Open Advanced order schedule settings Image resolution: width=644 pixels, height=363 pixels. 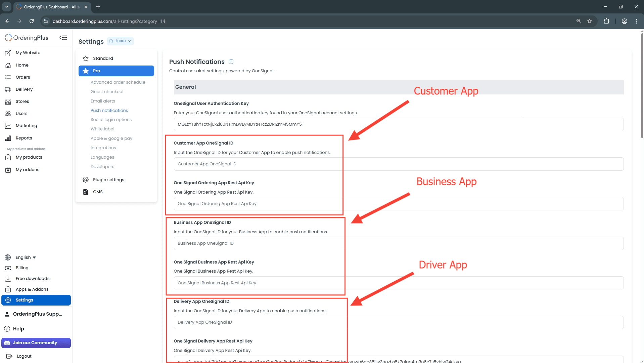coord(118,82)
